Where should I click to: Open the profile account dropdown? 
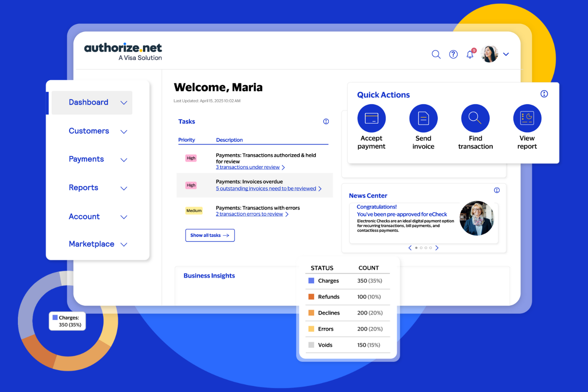pyautogui.click(x=506, y=54)
